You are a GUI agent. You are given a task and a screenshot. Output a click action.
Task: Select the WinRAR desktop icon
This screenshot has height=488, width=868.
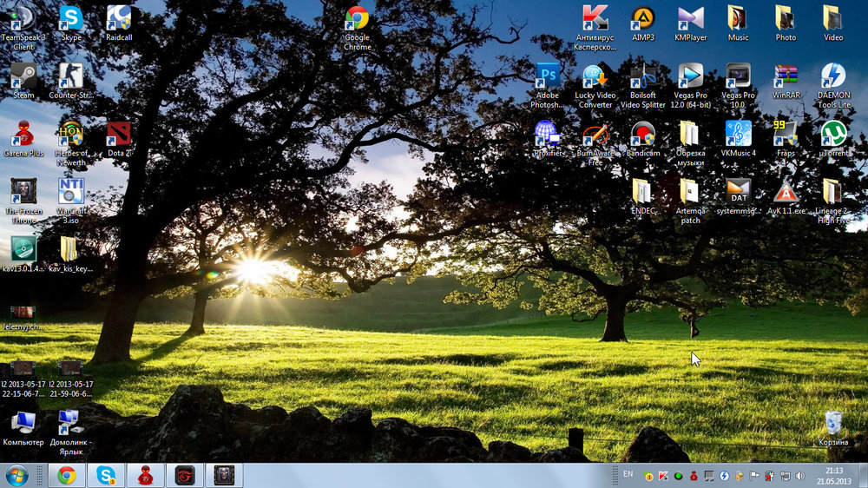coord(786,76)
